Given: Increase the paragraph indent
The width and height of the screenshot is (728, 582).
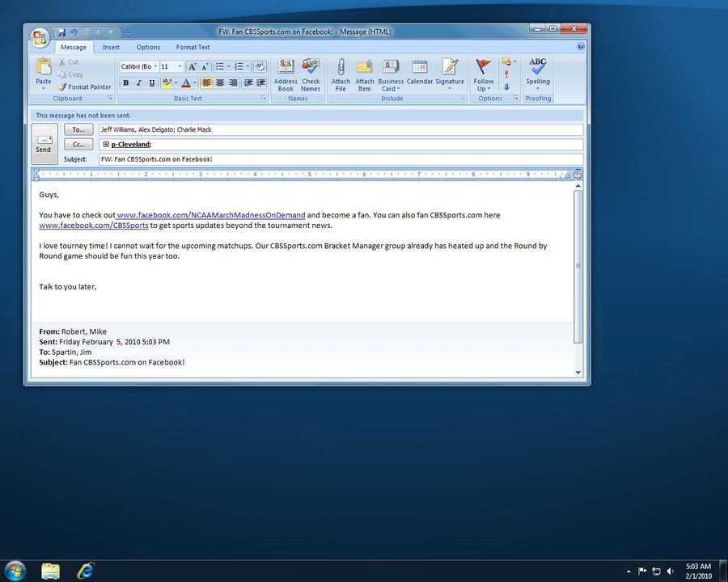Looking at the screenshot, I should 261,82.
